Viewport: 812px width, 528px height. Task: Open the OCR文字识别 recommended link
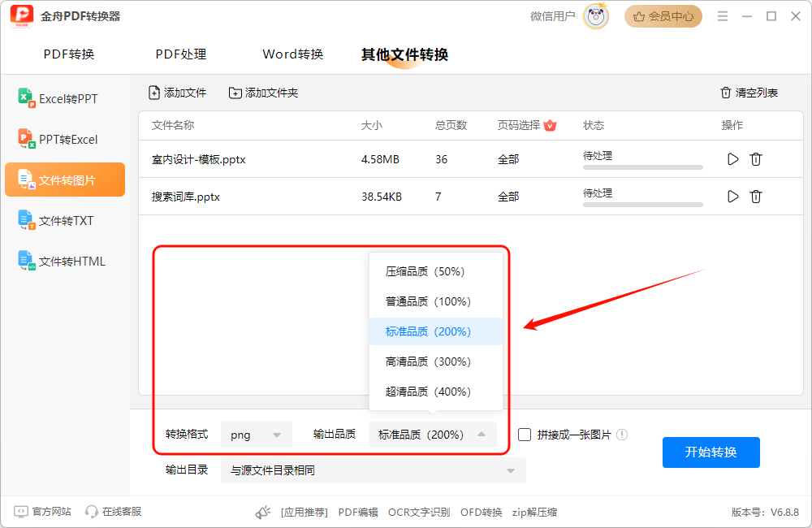coord(419,513)
